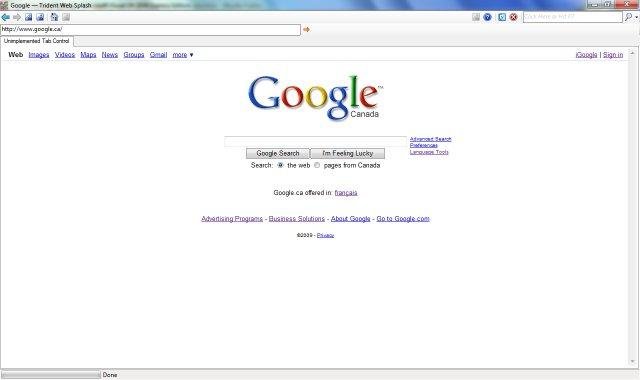Focus the Google search text field
The width and height of the screenshot is (640, 380).
click(x=316, y=141)
